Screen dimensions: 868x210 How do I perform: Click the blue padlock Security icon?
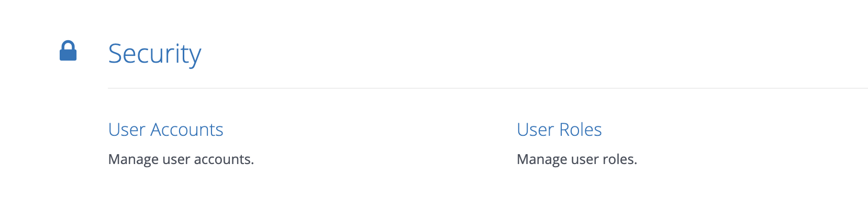point(68,51)
